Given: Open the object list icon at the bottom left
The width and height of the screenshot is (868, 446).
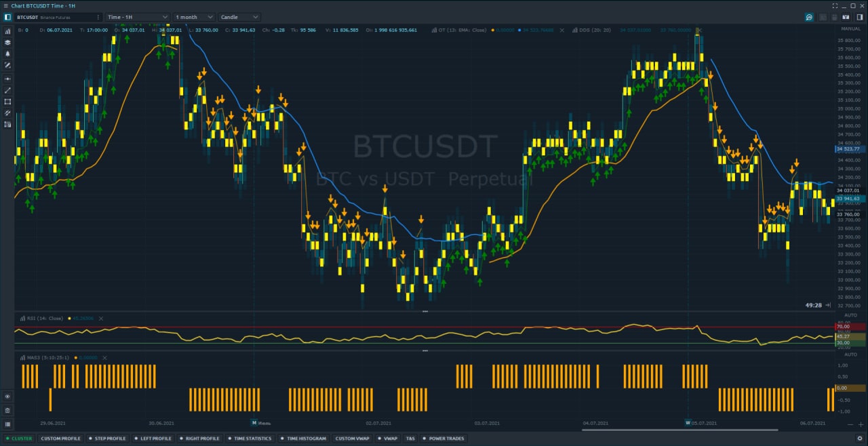Looking at the screenshot, I should point(7,424).
